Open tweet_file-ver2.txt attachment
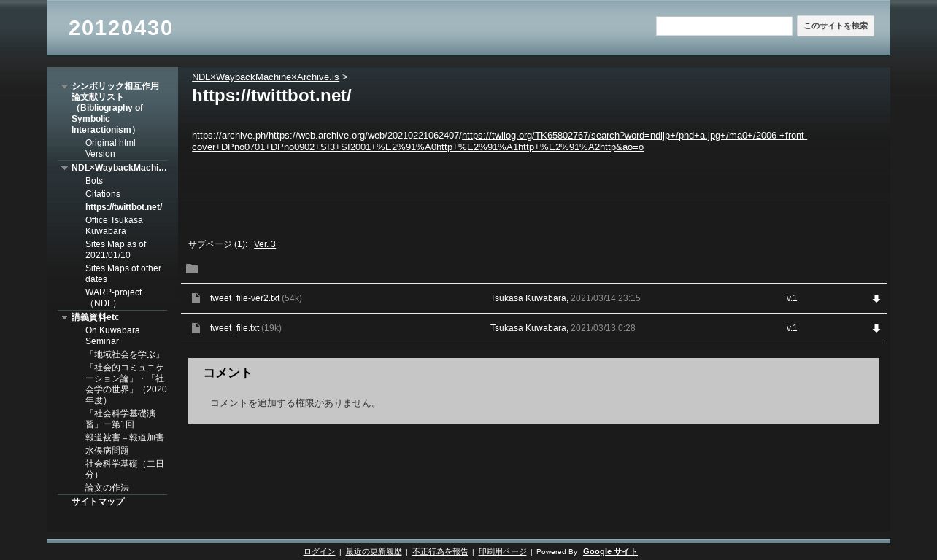The height and width of the screenshot is (560, 937). coord(244,298)
